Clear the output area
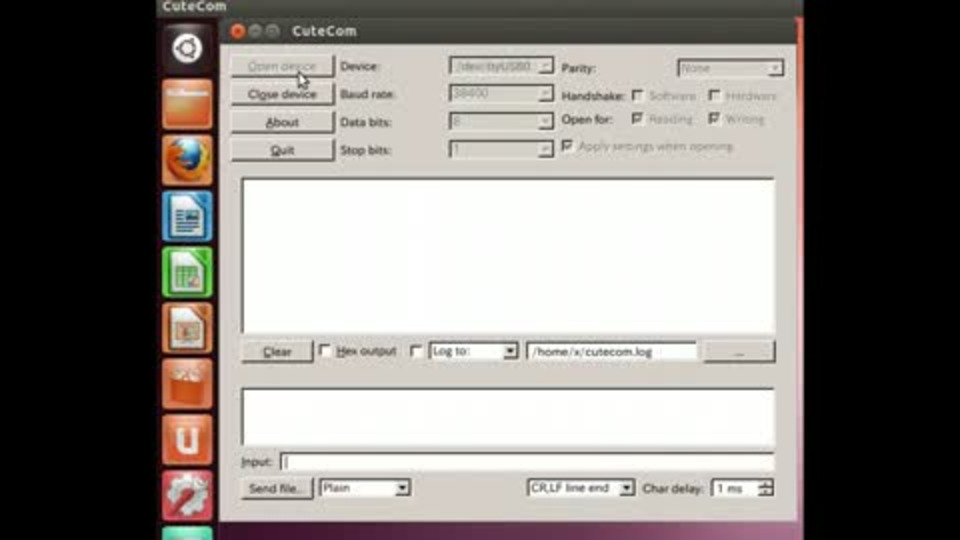The image size is (960, 540). point(277,351)
